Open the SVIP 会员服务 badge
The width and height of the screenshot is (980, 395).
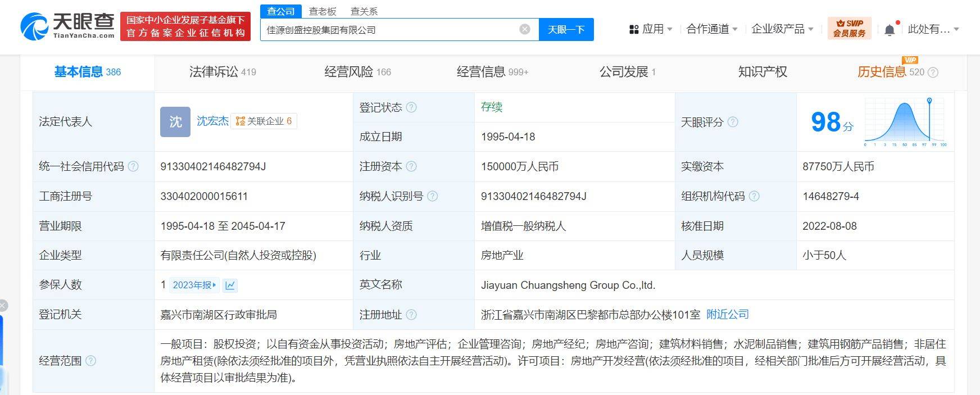(849, 28)
